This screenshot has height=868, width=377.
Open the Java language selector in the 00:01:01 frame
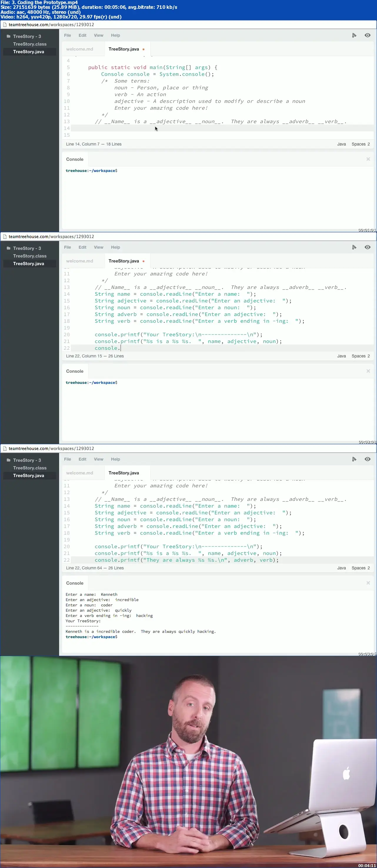pos(341,144)
